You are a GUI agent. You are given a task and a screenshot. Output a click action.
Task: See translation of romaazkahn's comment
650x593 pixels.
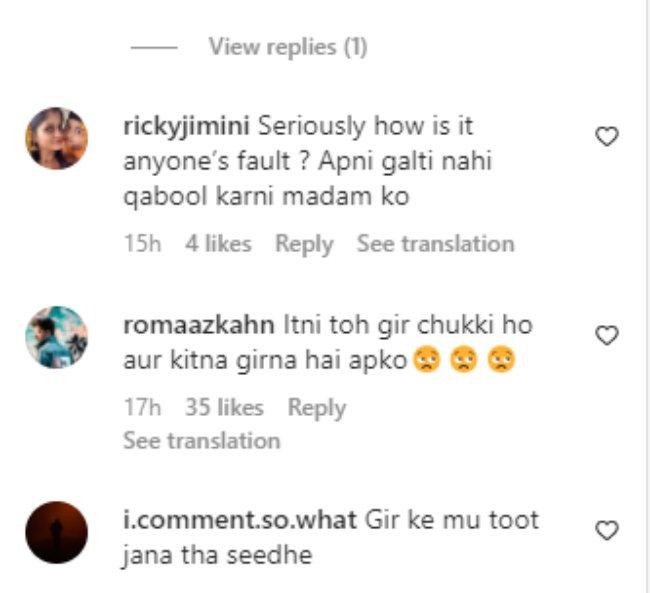(201, 440)
